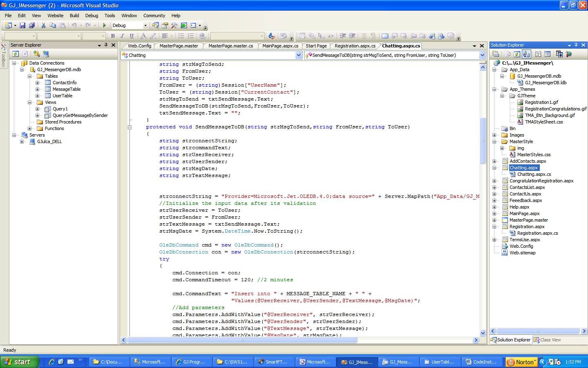The height and width of the screenshot is (368, 588).
Task: Click the Cut scissors icon
Action: tap(43, 25)
